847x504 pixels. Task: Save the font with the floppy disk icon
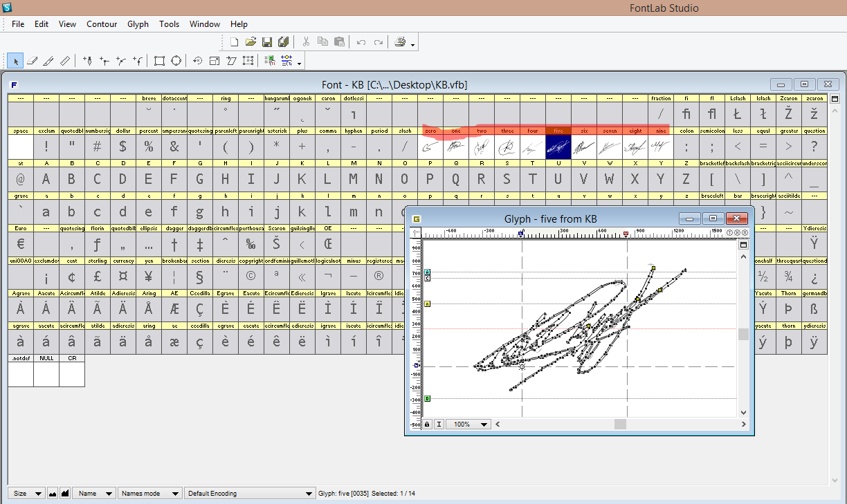point(267,42)
